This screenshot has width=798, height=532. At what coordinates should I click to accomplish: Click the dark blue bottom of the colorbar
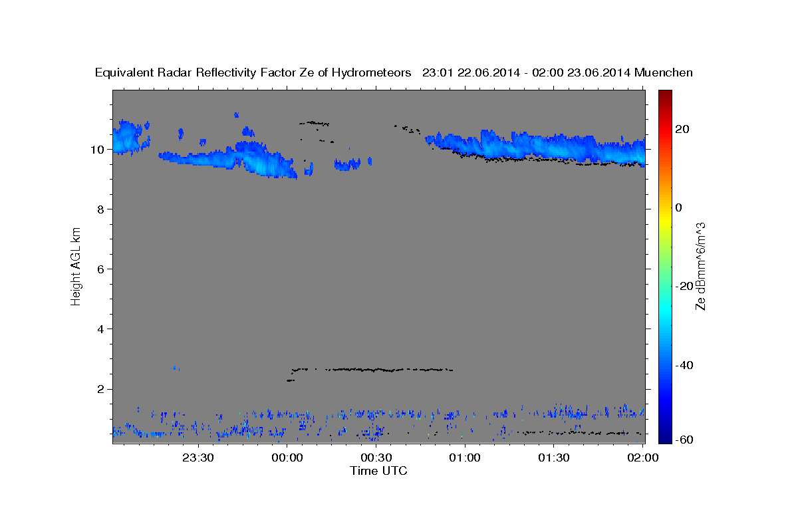[x=664, y=438]
